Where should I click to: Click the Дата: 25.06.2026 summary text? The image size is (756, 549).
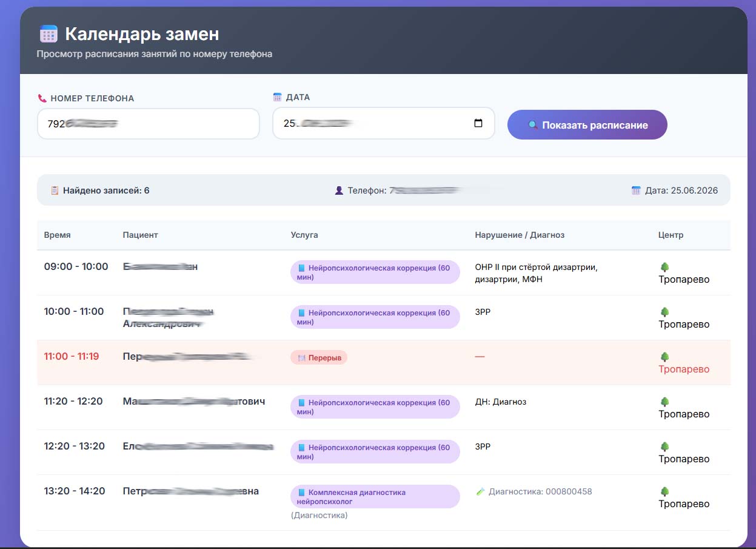tap(681, 190)
